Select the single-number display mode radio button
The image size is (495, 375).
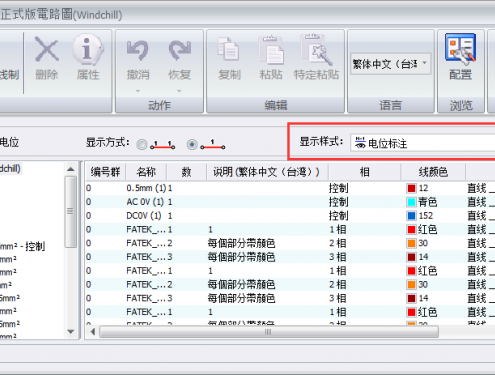click(192, 144)
